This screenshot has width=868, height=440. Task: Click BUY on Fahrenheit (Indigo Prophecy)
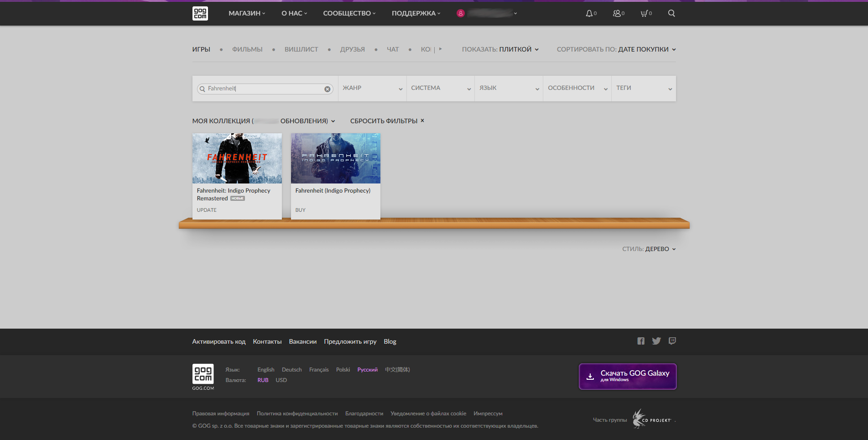click(301, 210)
